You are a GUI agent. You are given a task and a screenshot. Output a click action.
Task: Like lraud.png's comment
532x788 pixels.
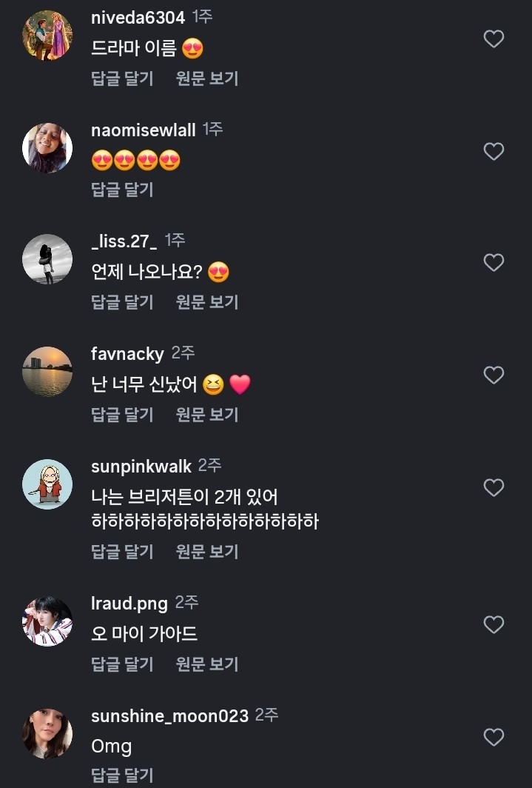tap(494, 625)
